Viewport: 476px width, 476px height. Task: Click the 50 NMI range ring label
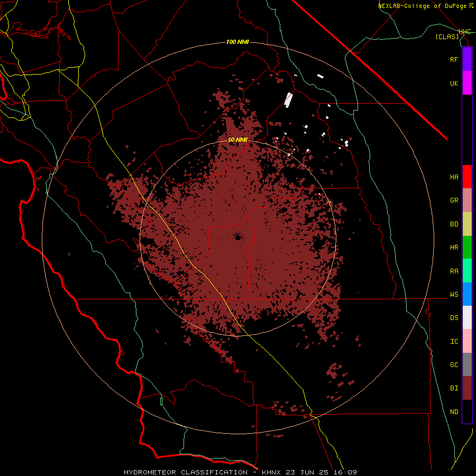coord(237,140)
